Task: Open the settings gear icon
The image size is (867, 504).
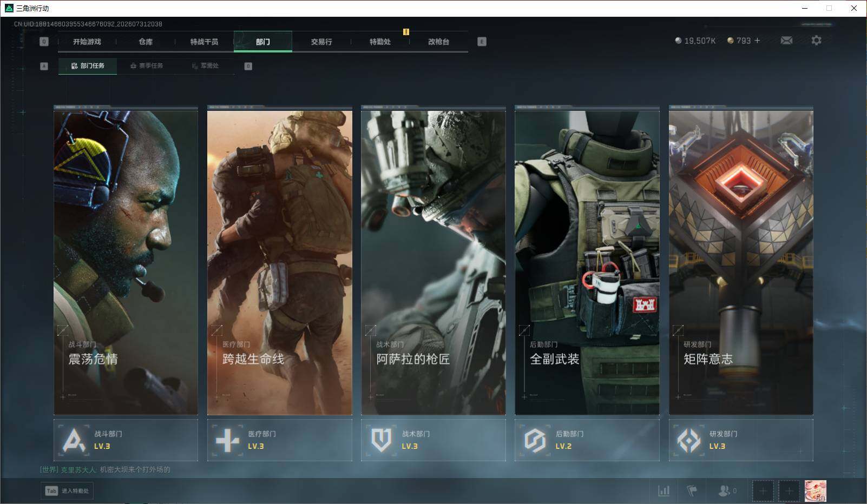Action: [x=816, y=41]
